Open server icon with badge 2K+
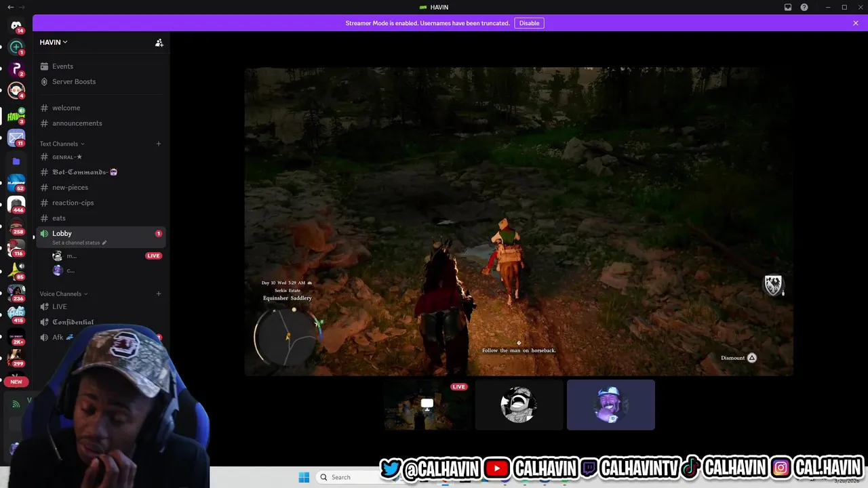Screen dimensions: 868x488 click(x=16, y=337)
